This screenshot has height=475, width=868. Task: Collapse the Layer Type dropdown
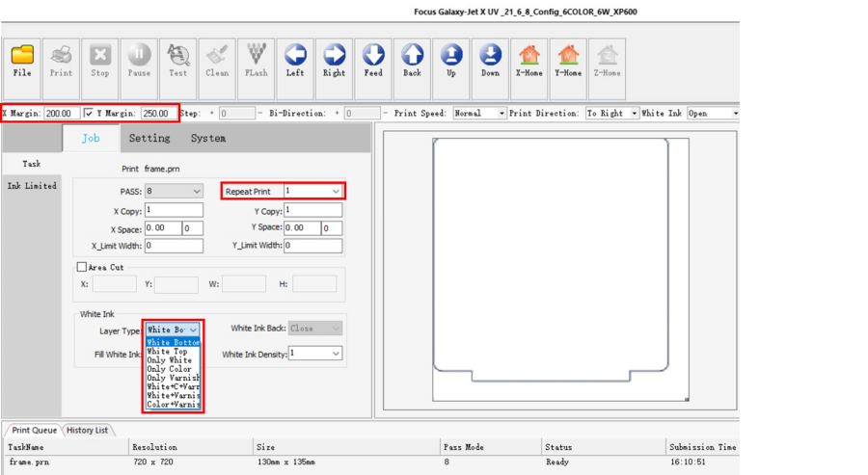[x=193, y=330]
